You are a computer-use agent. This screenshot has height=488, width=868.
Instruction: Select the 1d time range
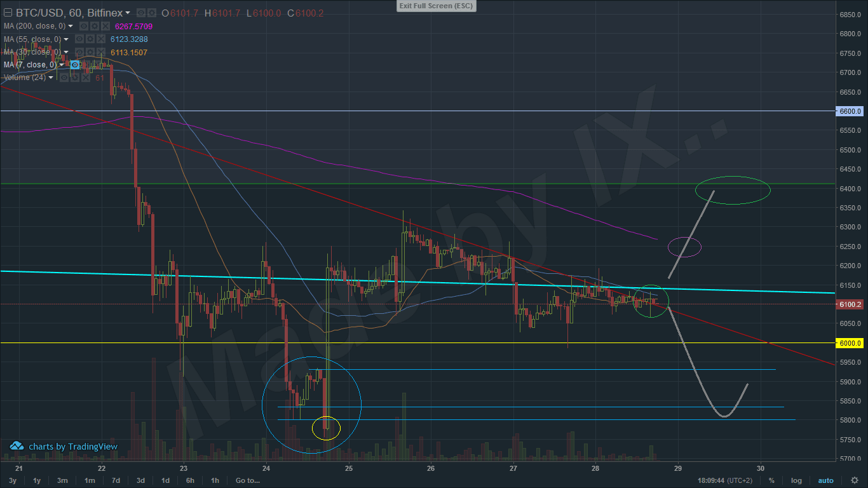165,480
